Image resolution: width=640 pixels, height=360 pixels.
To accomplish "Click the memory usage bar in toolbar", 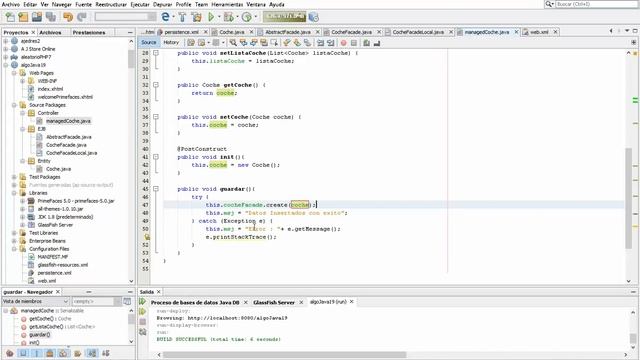I will tap(284, 17).
